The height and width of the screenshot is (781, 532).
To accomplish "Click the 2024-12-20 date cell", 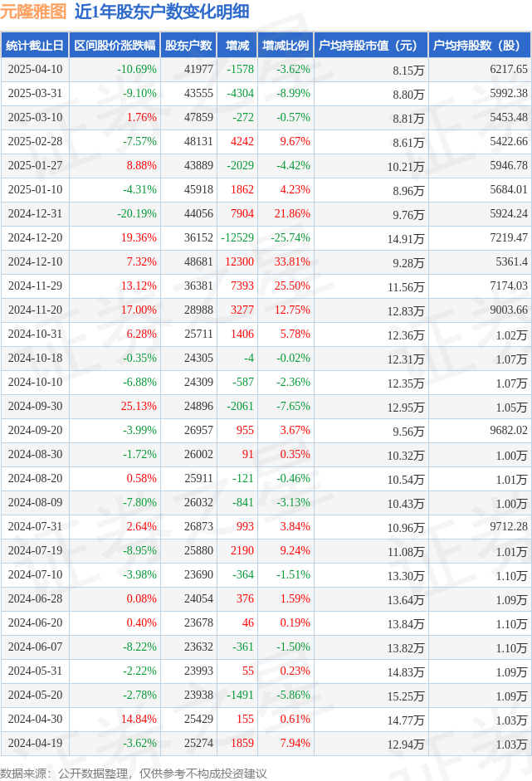I will (x=36, y=237).
